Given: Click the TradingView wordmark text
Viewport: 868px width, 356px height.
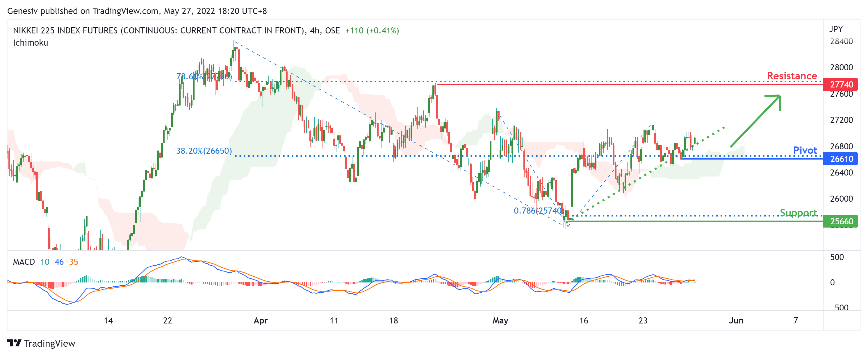Looking at the screenshot, I should (x=49, y=343).
